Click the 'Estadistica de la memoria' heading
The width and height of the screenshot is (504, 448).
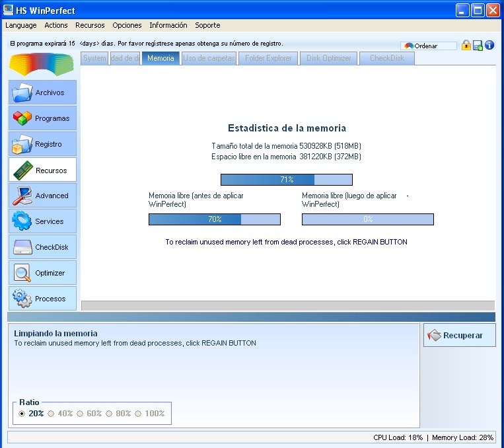(287, 128)
